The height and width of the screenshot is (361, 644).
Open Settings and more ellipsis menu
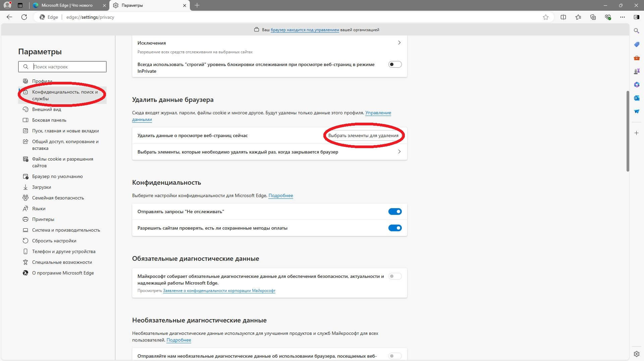[x=623, y=17]
